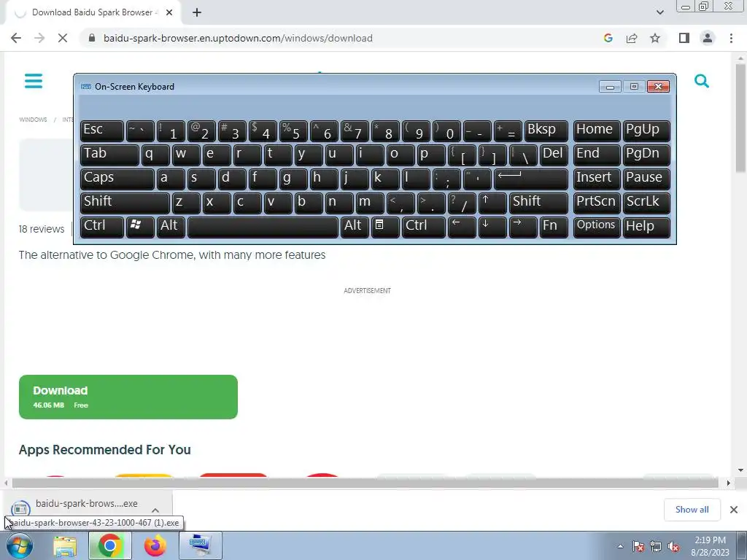Click the left arrow key on keyboard

tap(462, 227)
